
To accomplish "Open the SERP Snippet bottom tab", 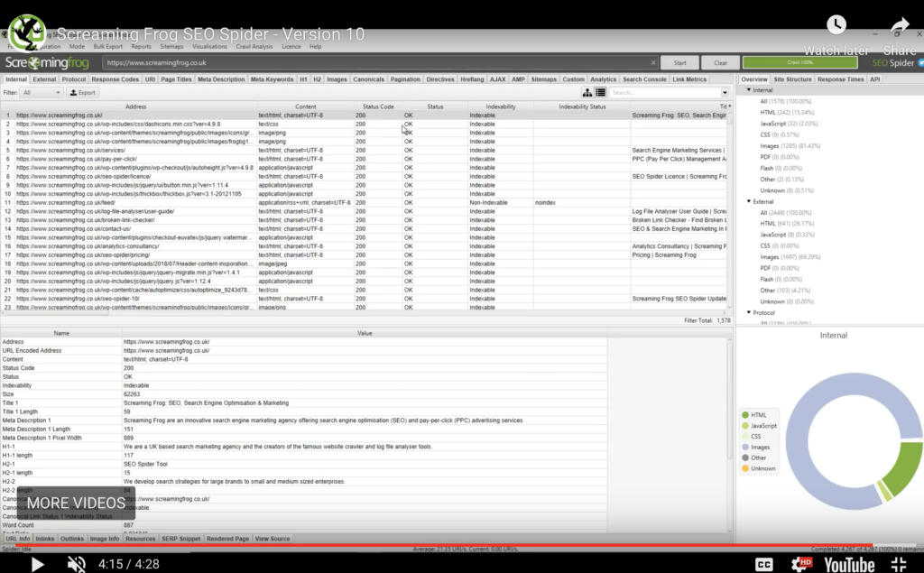I will pyautogui.click(x=180, y=539).
